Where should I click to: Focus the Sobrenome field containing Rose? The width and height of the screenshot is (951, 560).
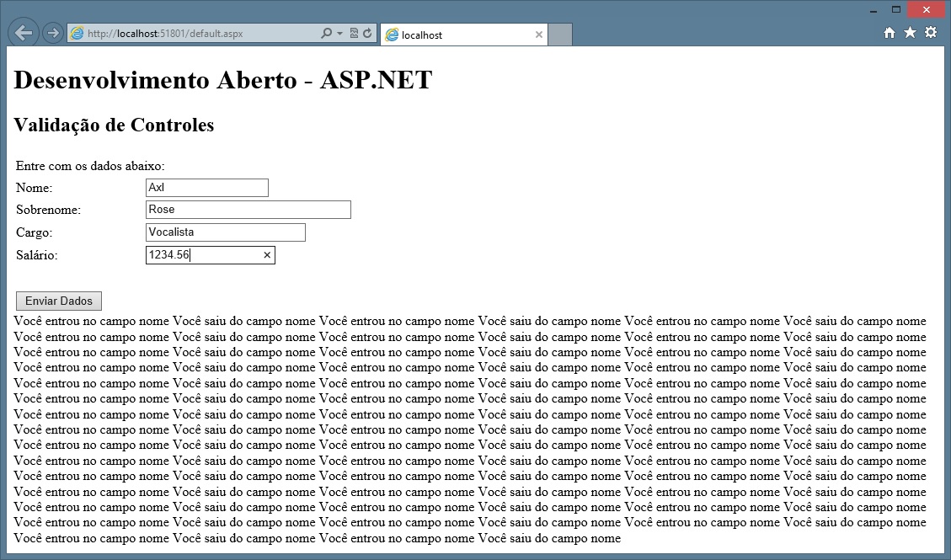tap(248, 210)
